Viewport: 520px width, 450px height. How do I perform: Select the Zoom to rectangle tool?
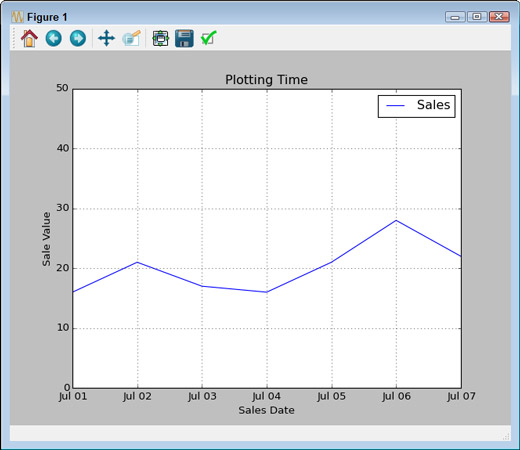(x=132, y=38)
